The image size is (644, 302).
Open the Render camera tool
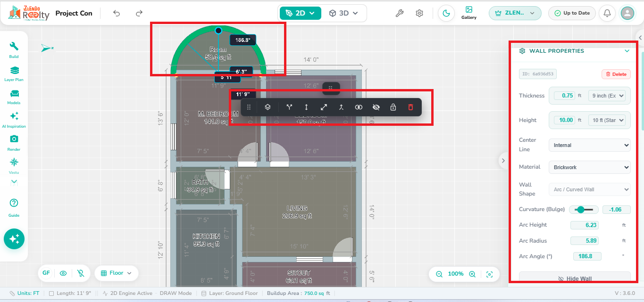(14, 143)
